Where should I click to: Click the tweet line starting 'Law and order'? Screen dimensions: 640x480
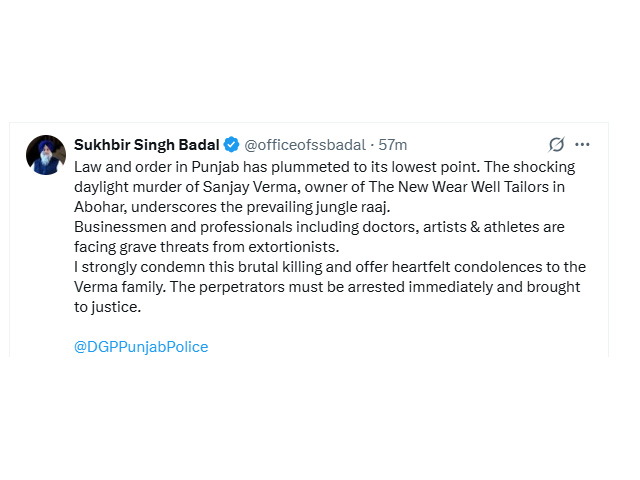click(x=324, y=167)
